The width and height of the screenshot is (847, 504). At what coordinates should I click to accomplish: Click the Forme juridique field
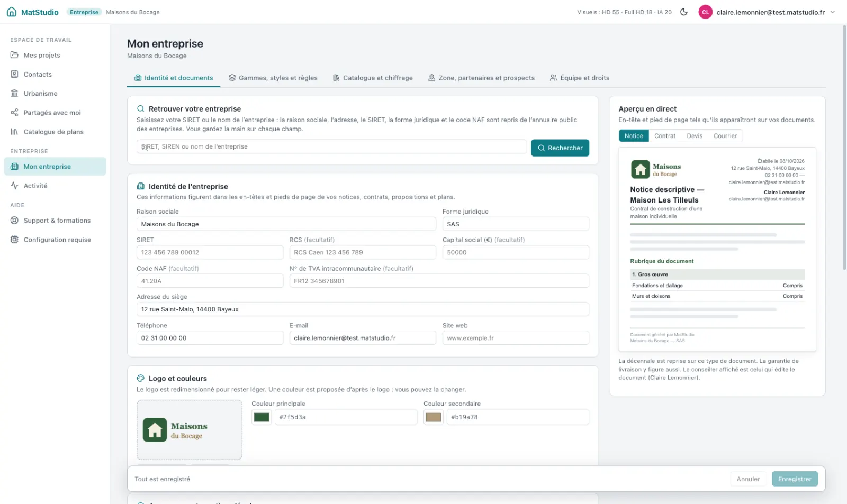516,224
